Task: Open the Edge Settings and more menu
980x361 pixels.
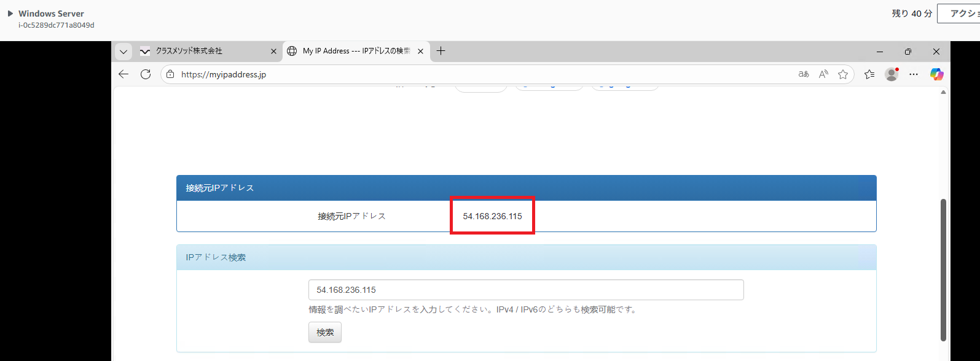Action: (x=914, y=74)
